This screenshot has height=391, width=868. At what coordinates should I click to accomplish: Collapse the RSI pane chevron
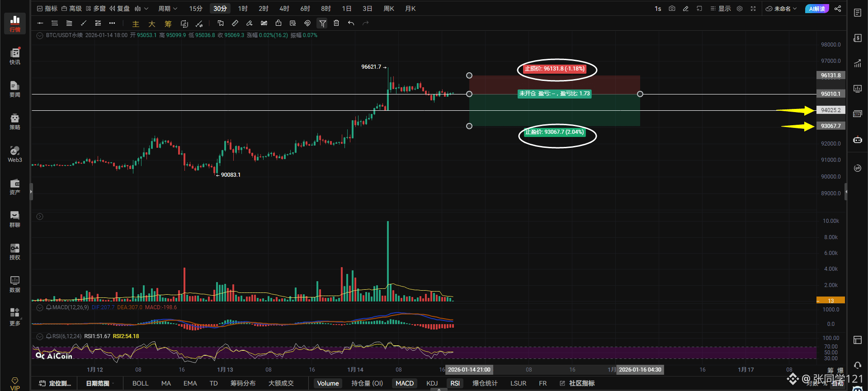40,336
